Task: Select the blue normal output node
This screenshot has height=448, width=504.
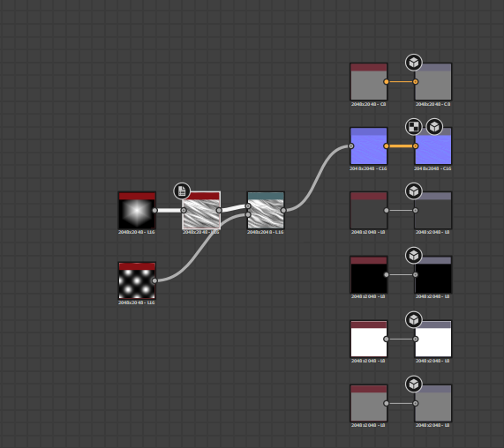Action: [x=433, y=146]
